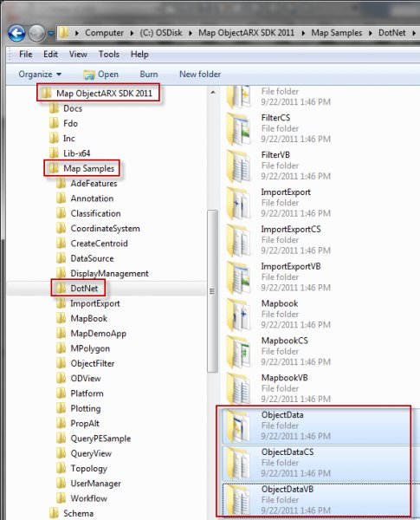The height and width of the screenshot is (520, 420).
Task: Click the blue Back navigation arrow
Action: pyautogui.click(x=16, y=33)
